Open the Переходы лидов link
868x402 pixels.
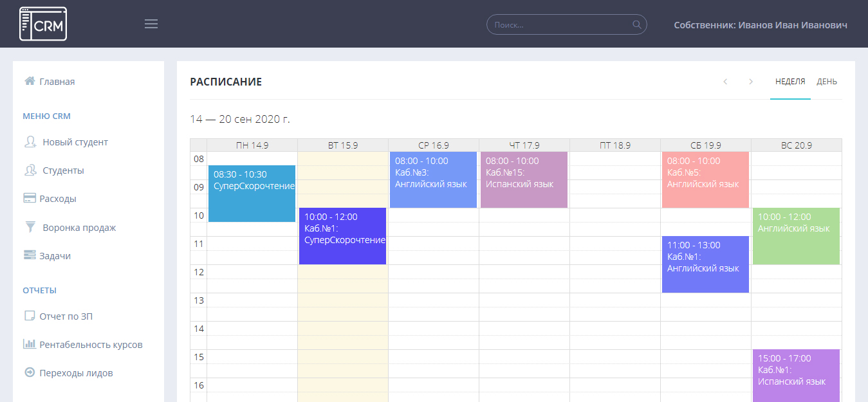tap(75, 372)
